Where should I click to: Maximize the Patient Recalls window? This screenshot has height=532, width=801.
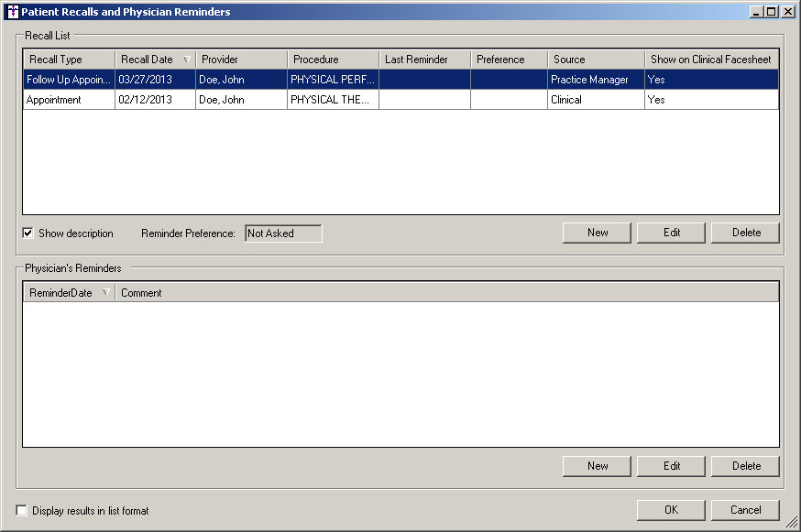[772, 12]
